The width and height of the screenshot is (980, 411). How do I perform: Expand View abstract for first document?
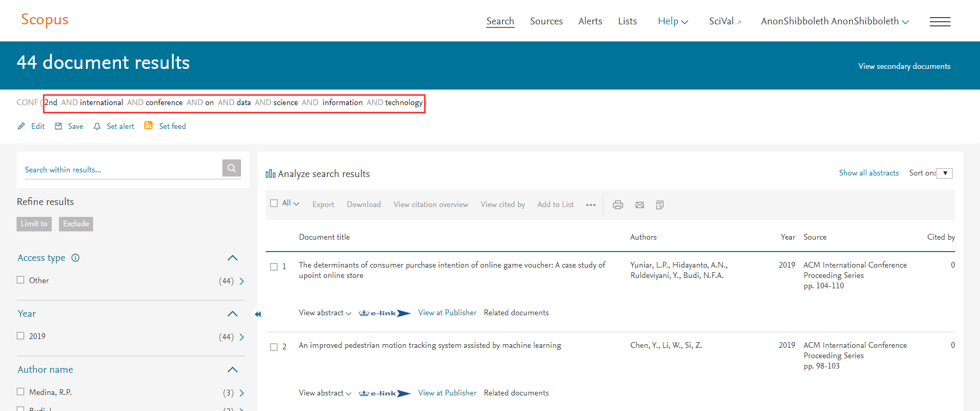pyautogui.click(x=325, y=313)
